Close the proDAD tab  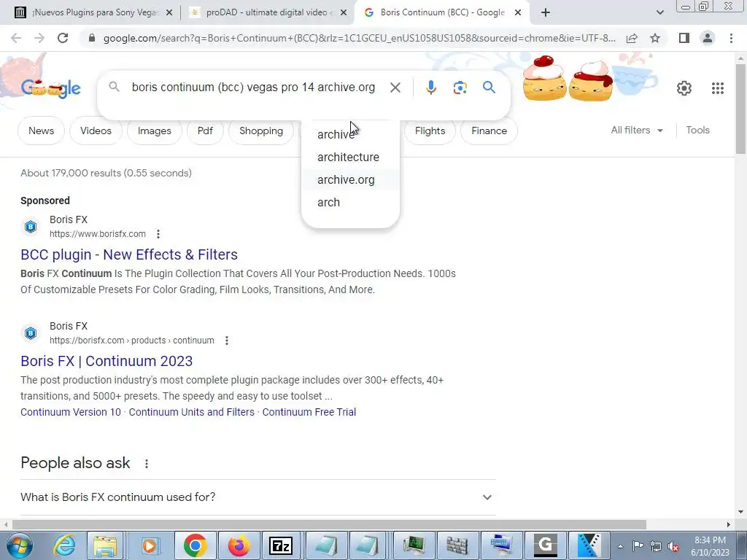tap(344, 13)
